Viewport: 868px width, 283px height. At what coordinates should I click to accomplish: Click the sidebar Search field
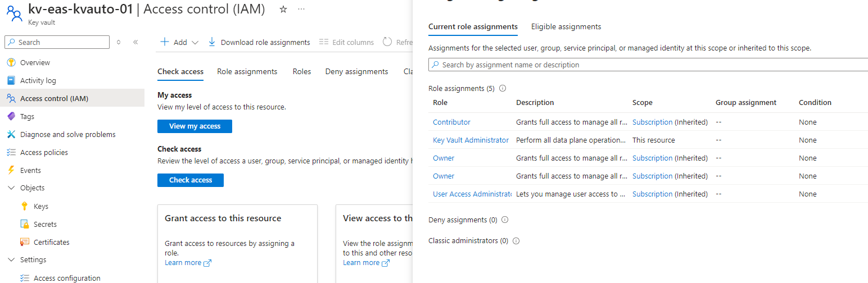pyautogui.click(x=57, y=42)
